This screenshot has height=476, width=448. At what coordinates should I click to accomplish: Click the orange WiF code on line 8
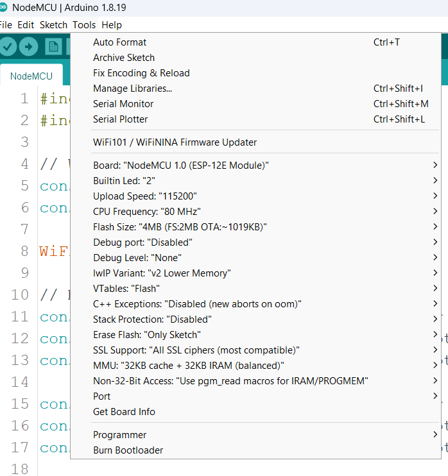tap(54, 251)
